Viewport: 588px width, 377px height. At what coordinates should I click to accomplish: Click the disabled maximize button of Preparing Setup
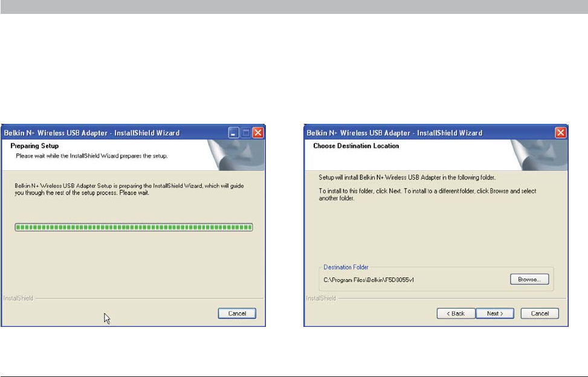(245, 133)
